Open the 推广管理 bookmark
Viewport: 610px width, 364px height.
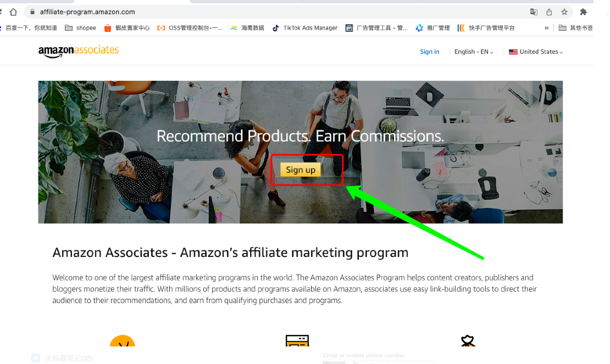[432, 28]
